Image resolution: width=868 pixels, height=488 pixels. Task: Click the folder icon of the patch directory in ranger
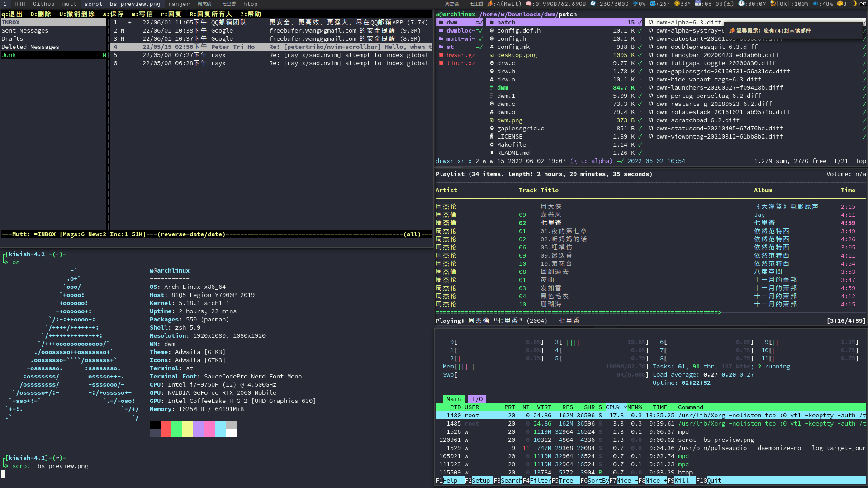point(492,22)
